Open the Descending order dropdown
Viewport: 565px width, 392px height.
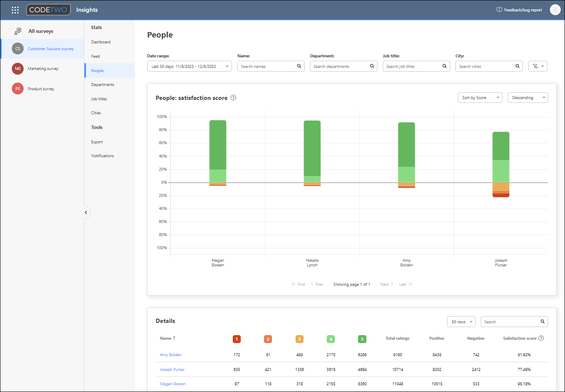click(527, 98)
